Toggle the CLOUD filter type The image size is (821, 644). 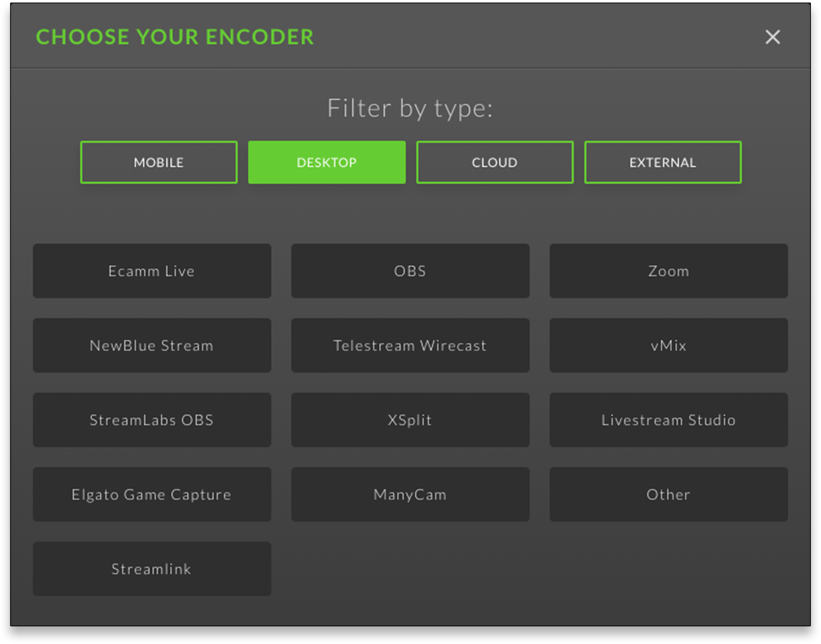pyautogui.click(x=494, y=162)
